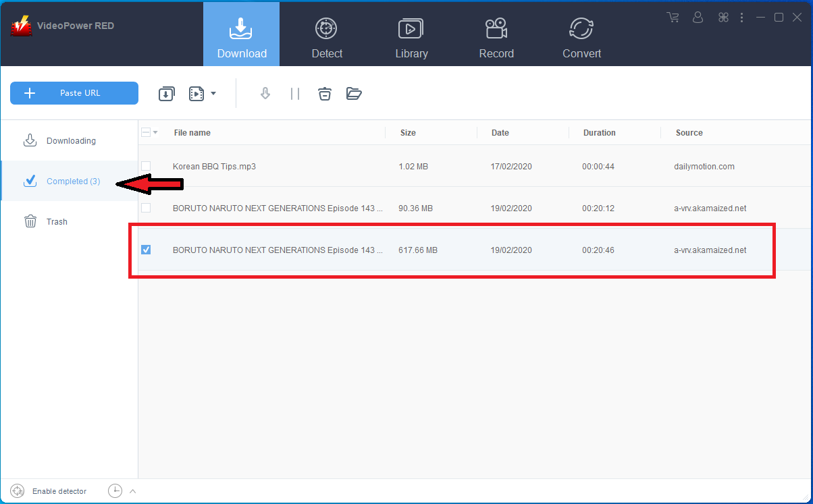Image resolution: width=813 pixels, height=504 pixels.
Task: Open the Trash section in the sidebar
Action: point(57,221)
